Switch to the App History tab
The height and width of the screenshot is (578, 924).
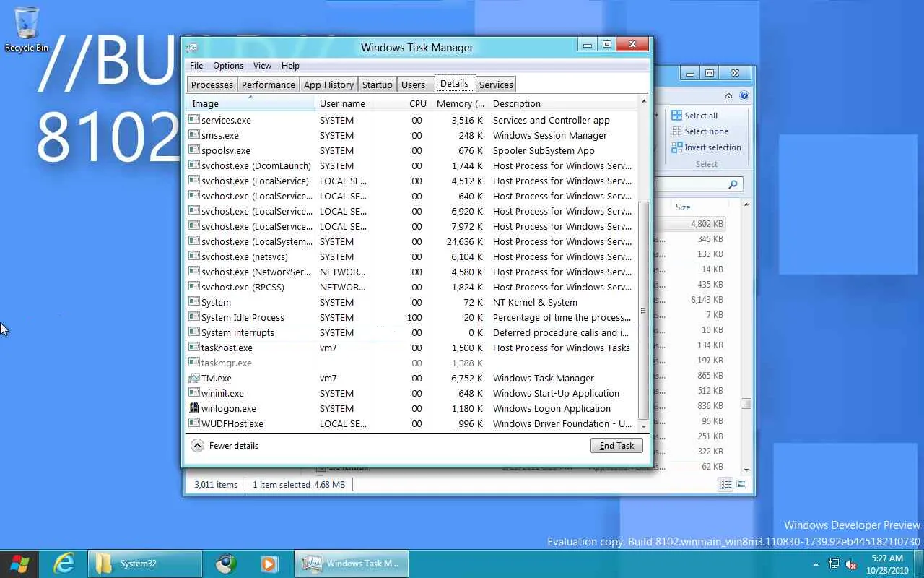(328, 85)
